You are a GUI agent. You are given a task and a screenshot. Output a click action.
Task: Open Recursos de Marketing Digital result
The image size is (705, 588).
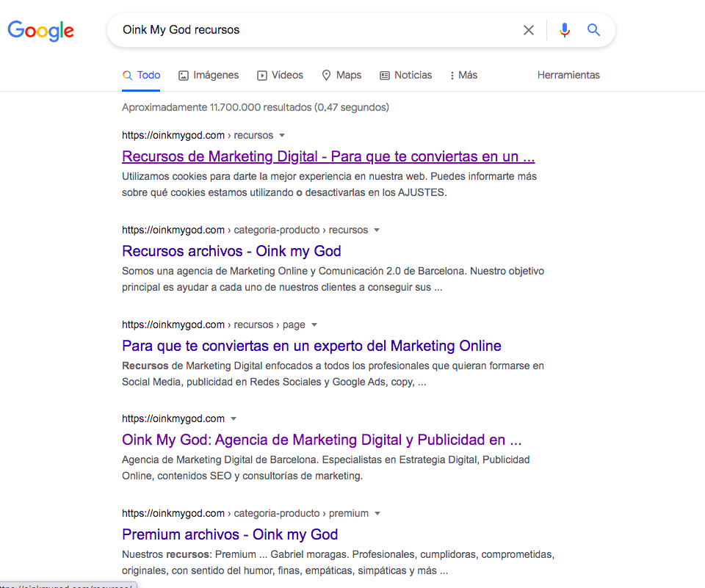pos(328,156)
